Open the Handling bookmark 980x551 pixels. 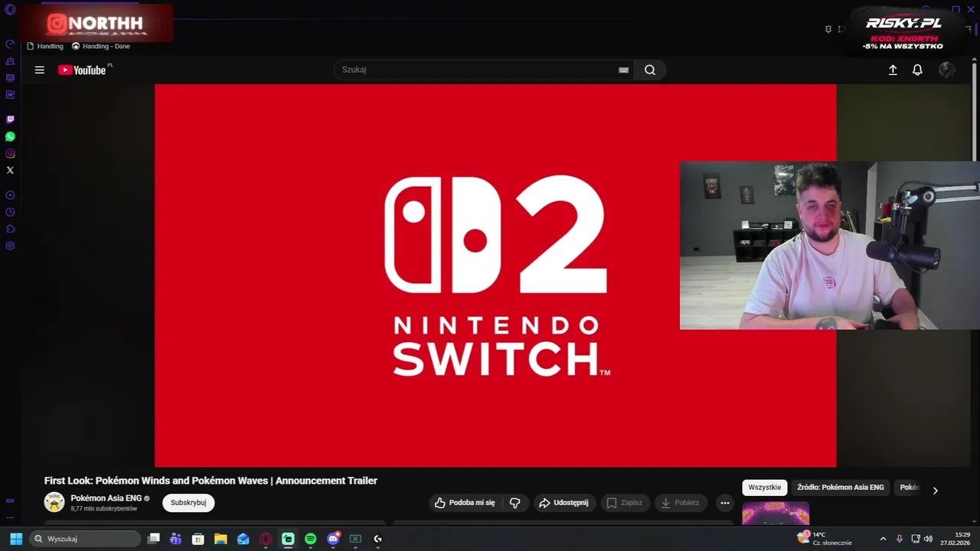(45, 46)
